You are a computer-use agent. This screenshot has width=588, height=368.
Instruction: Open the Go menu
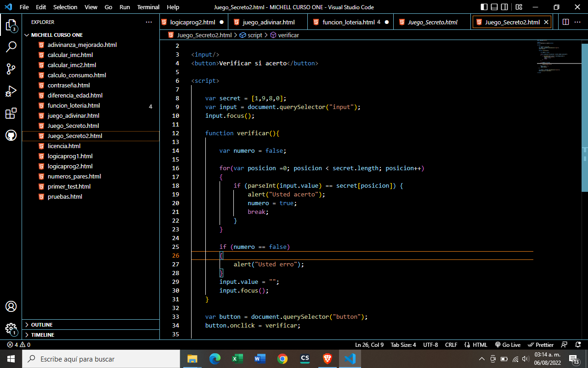108,7
